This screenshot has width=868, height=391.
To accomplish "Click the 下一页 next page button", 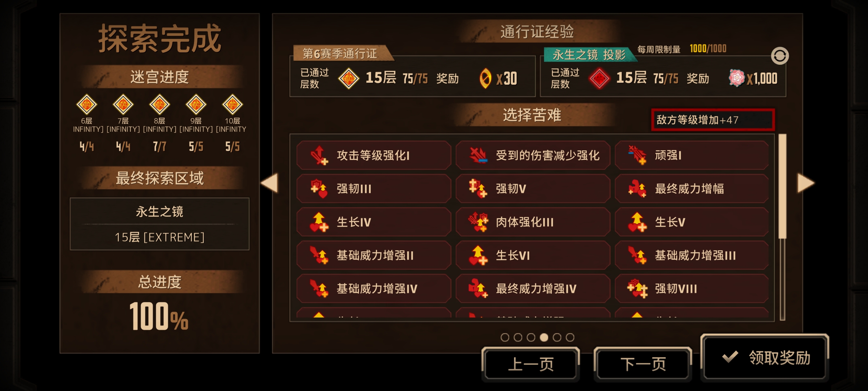I will 643,364.
